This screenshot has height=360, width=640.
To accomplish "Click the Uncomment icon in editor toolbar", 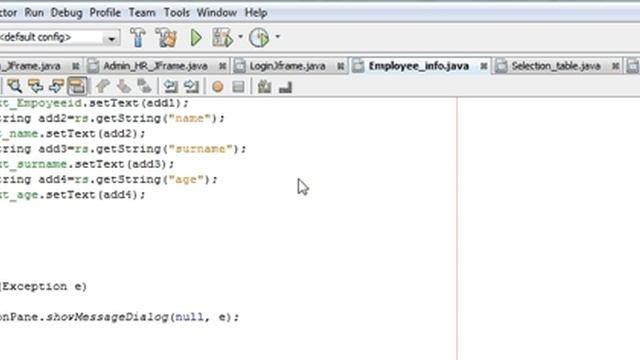I will pos(285,87).
